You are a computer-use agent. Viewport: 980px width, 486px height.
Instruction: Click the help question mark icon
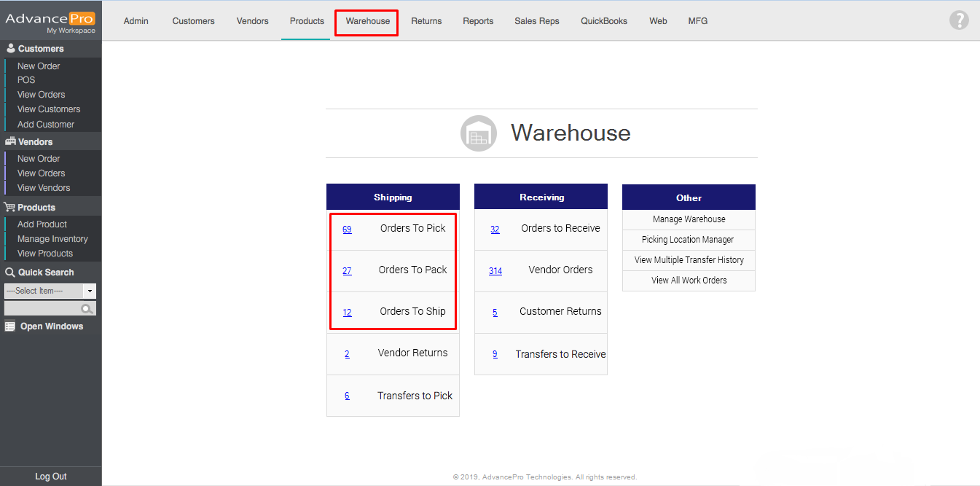pyautogui.click(x=959, y=20)
